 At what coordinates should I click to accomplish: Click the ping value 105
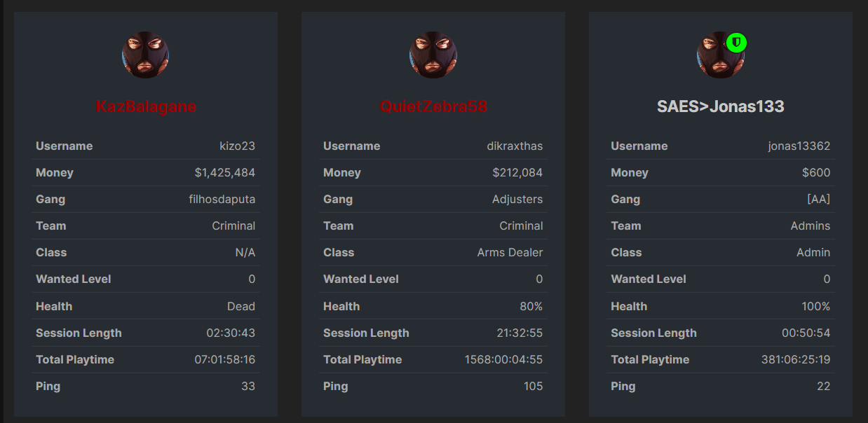coord(533,386)
